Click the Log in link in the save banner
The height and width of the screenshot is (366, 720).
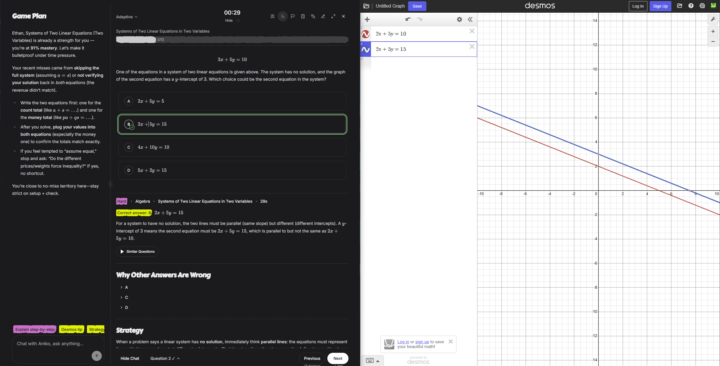click(x=403, y=342)
